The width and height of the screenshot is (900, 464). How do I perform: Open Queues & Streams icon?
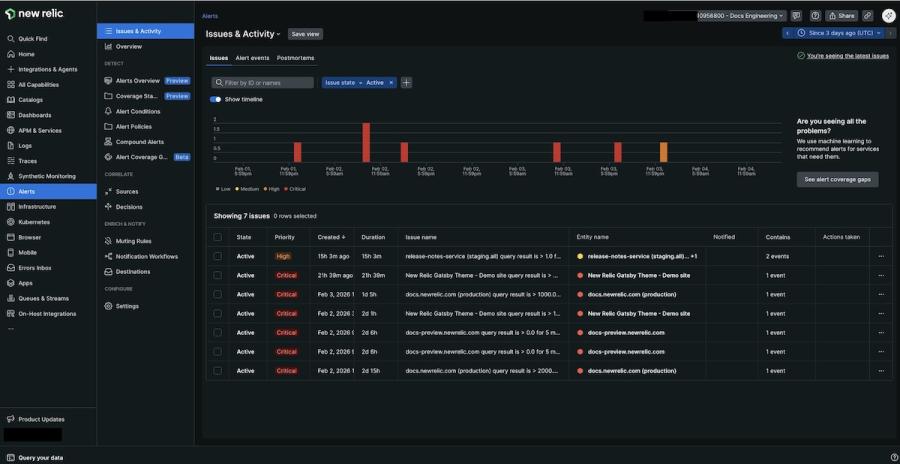point(10,299)
